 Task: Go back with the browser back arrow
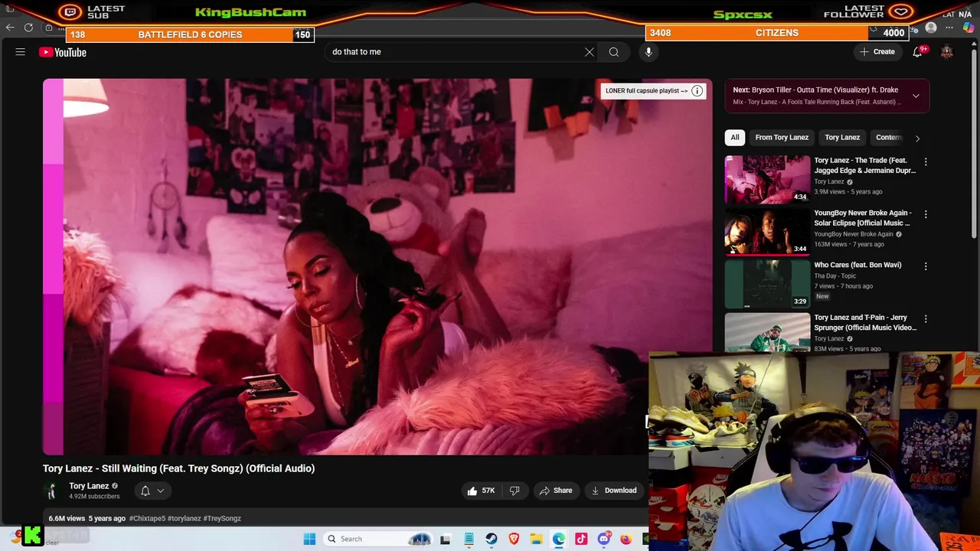click(x=10, y=28)
